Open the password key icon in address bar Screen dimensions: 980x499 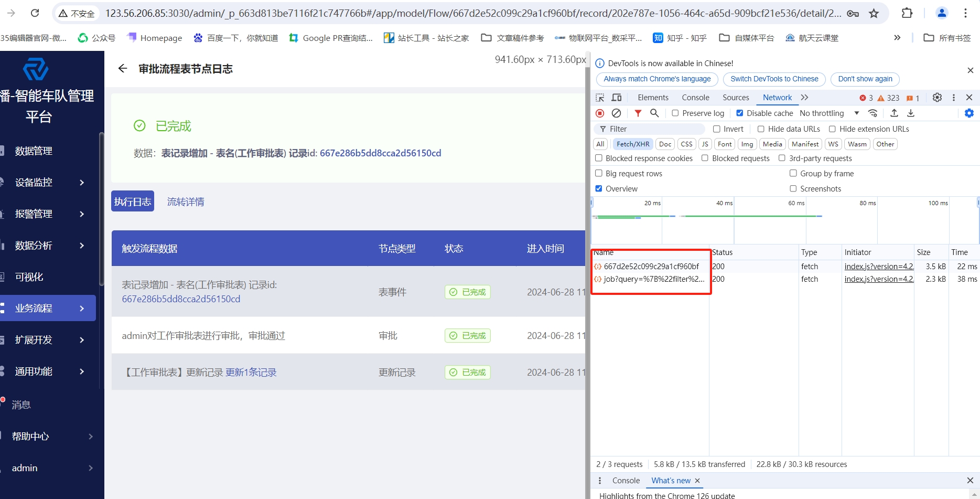click(853, 13)
